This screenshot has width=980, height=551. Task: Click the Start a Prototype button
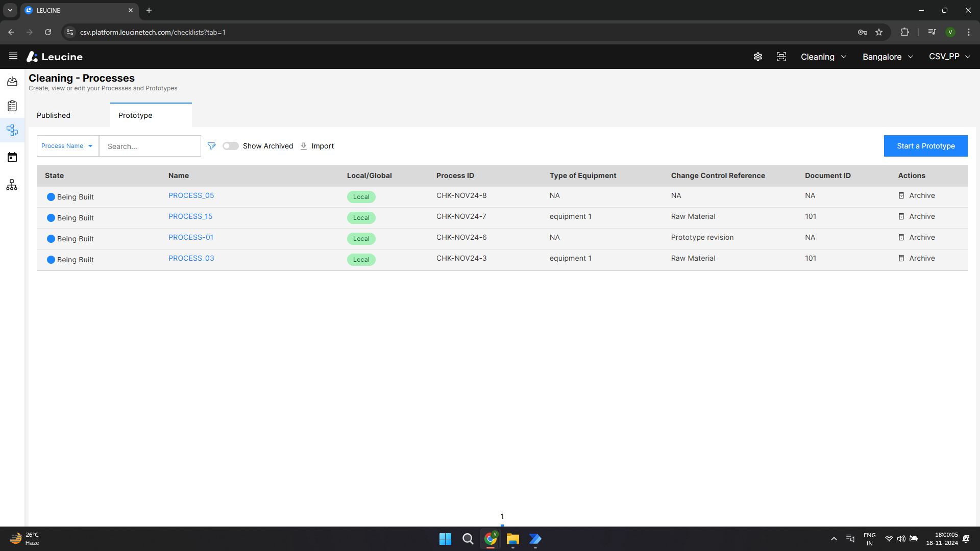(x=925, y=146)
